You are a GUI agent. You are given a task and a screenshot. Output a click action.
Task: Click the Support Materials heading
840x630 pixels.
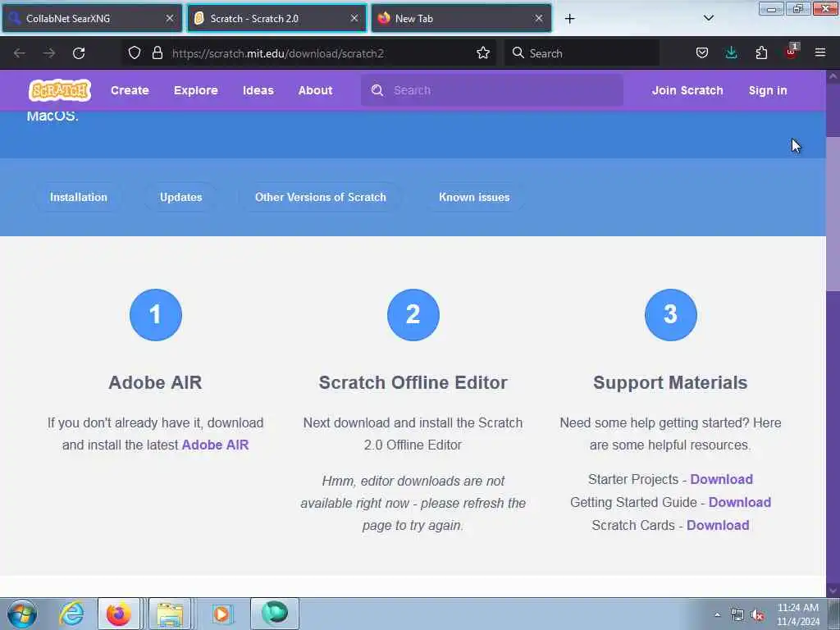click(x=669, y=382)
